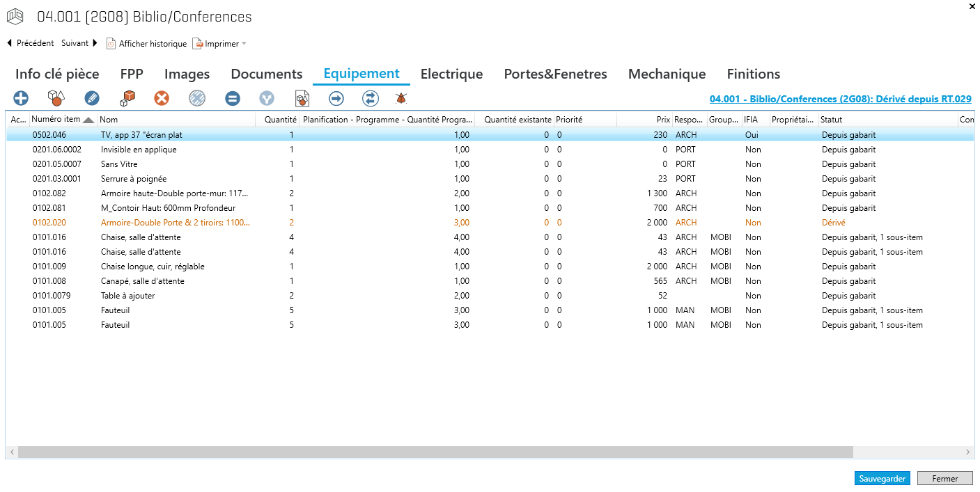
Task: Open the Portes&Fenetres tab
Action: tap(555, 74)
